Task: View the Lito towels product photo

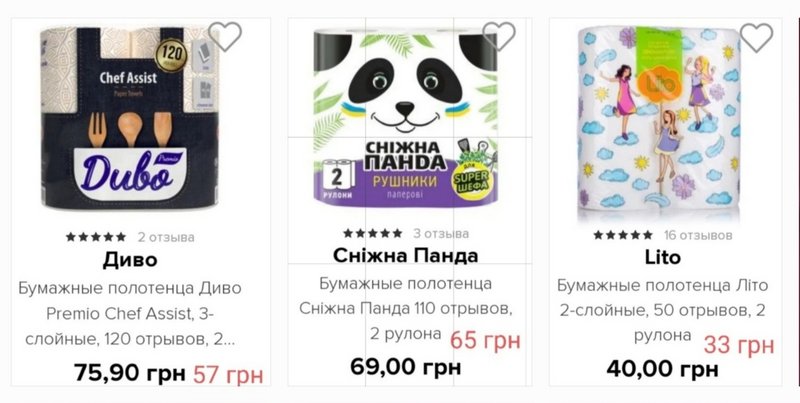Action: 658,122
